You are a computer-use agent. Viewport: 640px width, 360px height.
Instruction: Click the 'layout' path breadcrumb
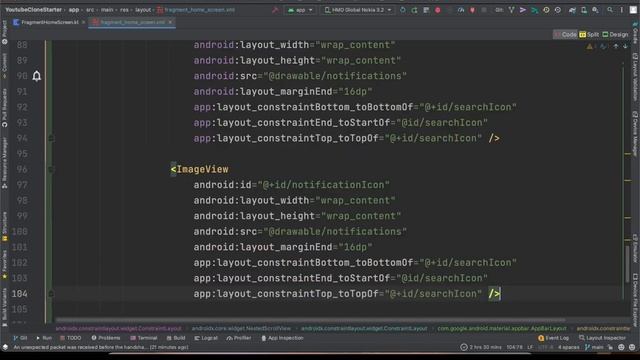point(143,10)
